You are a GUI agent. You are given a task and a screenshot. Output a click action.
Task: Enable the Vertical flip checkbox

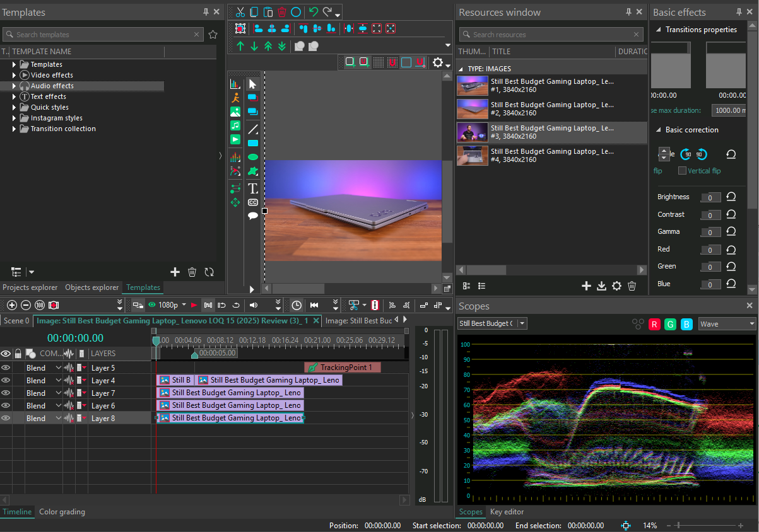tap(682, 171)
